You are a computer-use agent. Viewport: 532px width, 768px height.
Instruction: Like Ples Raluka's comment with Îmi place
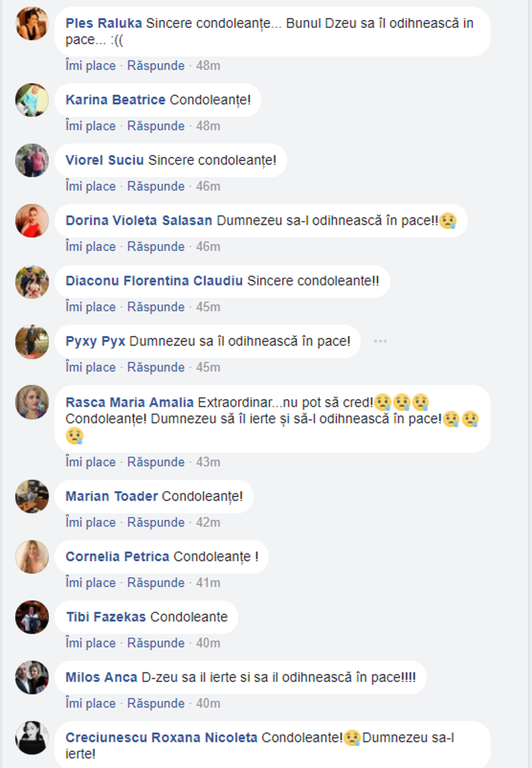click(x=90, y=66)
